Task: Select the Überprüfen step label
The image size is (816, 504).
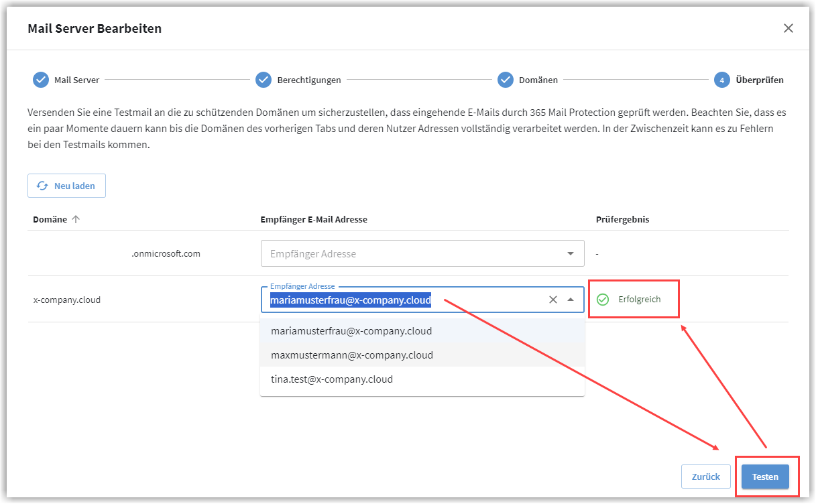Action: tap(760, 80)
